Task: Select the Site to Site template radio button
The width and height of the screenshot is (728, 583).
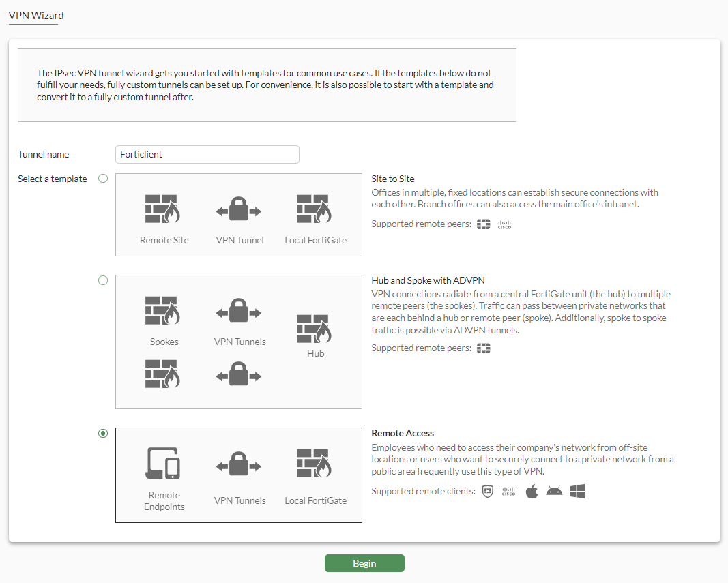Action: (x=103, y=178)
